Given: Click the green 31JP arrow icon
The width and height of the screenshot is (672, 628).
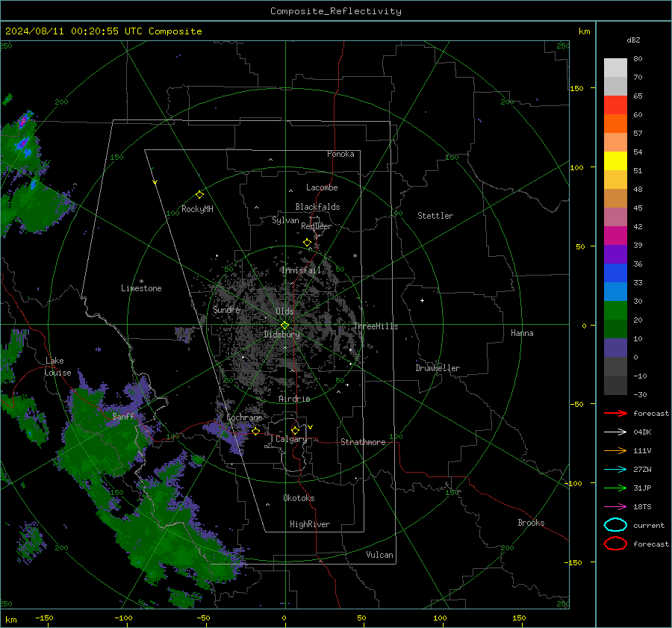Looking at the screenshot, I should [x=615, y=488].
